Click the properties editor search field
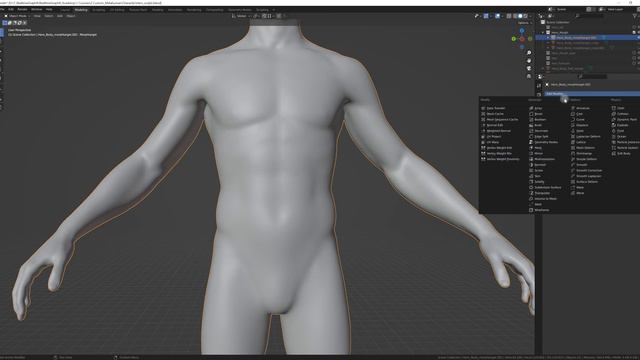 coord(592,76)
